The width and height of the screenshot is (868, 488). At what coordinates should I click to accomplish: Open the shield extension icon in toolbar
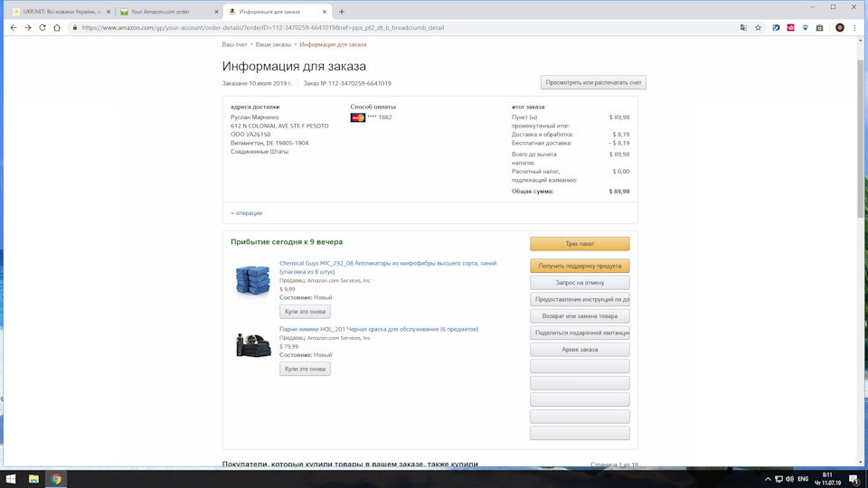point(805,28)
